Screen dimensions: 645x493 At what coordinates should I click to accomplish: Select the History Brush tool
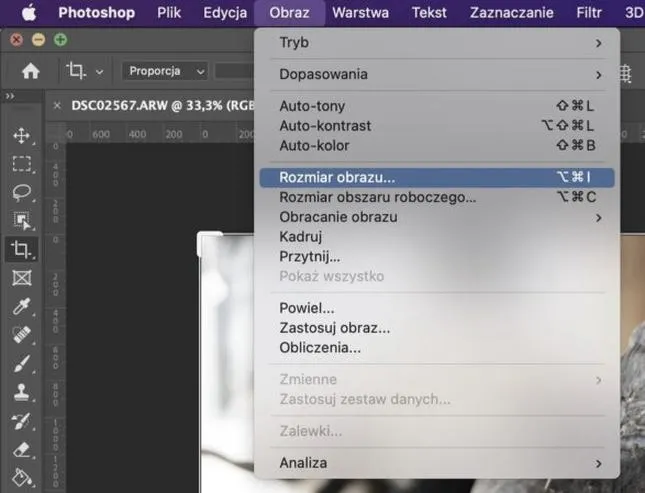pos(21,421)
